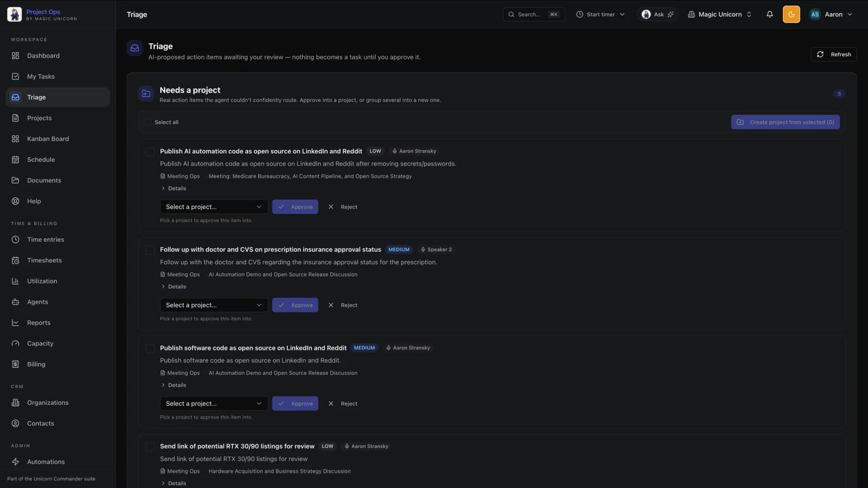Click the Project Ops logo icon
This screenshot has height=488, width=868.
(14, 14)
